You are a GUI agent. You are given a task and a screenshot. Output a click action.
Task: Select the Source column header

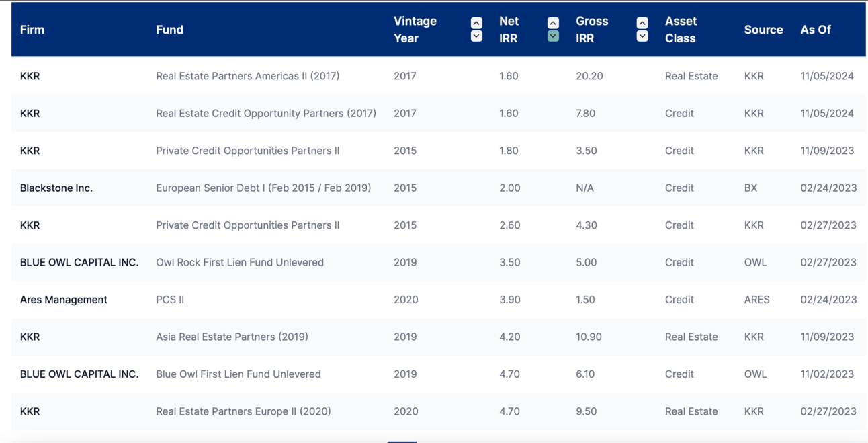(x=763, y=30)
